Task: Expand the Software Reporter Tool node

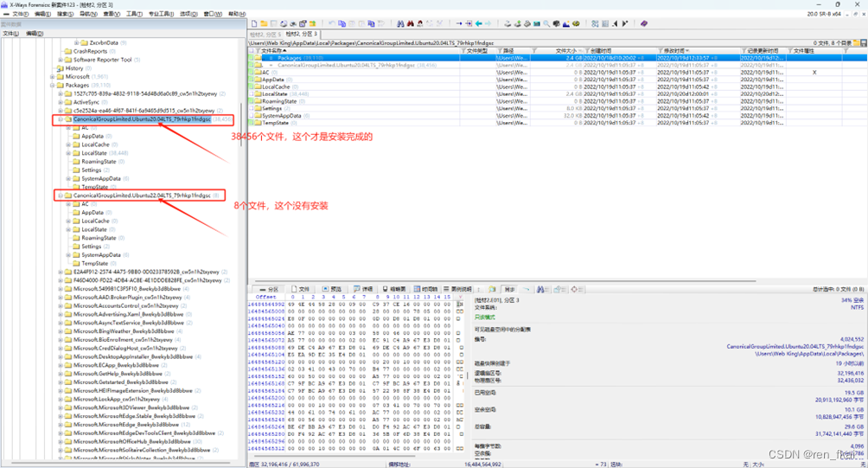Action: pyautogui.click(x=61, y=60)
